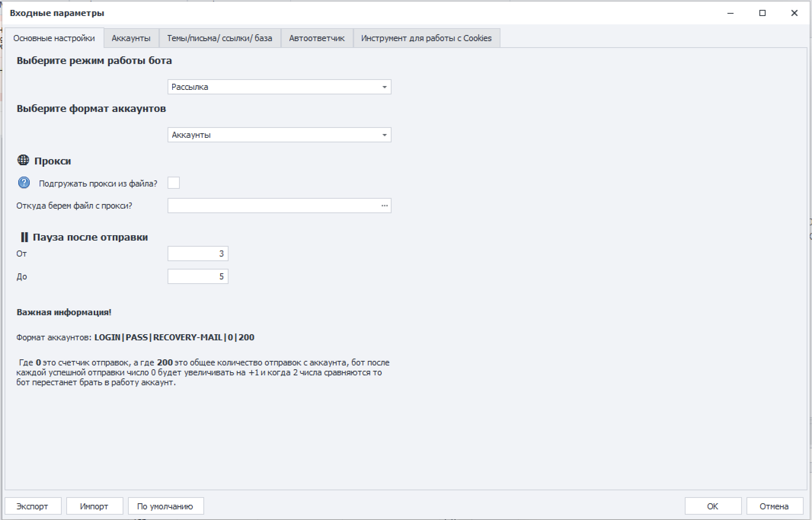Click the globe icon next to Прокси

[23, 160]
